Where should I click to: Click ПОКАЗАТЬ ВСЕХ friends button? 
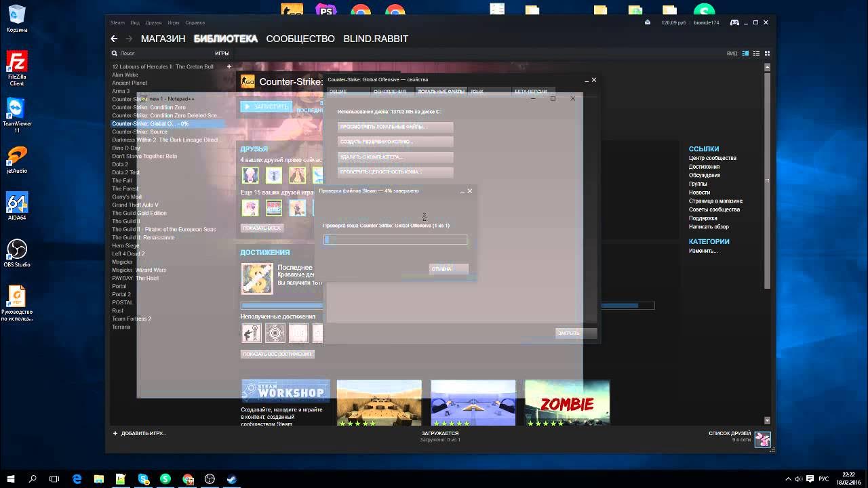click(262, 228)
